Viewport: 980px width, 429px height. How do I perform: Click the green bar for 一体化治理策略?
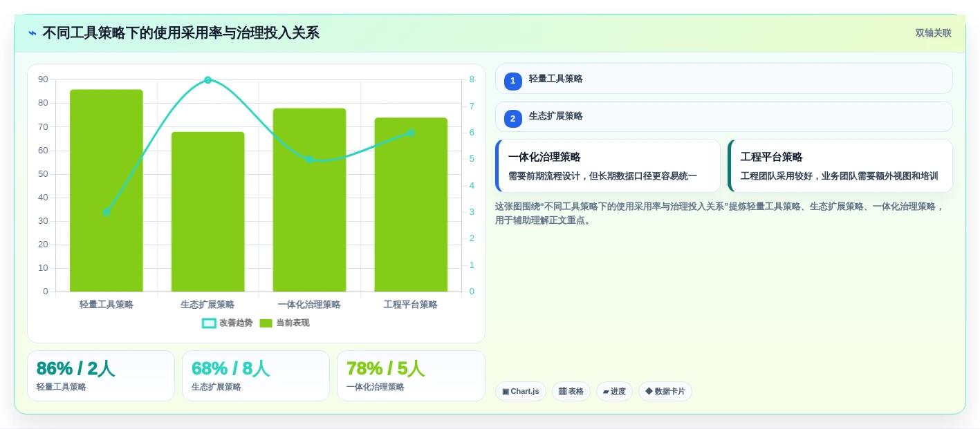309,200
